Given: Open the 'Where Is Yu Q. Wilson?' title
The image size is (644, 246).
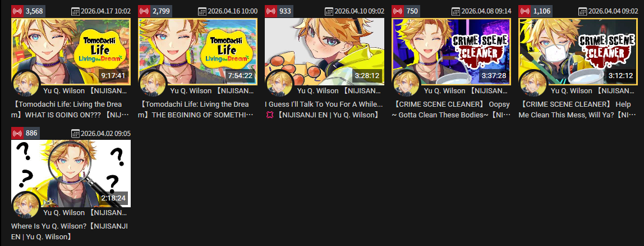Looking at the screenshot, I should (70, 231).
